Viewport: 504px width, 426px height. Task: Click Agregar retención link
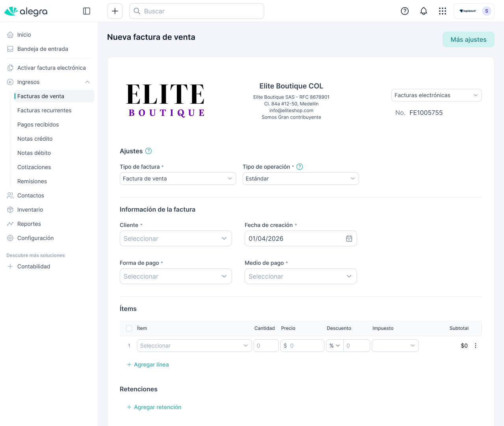[154, 407]
